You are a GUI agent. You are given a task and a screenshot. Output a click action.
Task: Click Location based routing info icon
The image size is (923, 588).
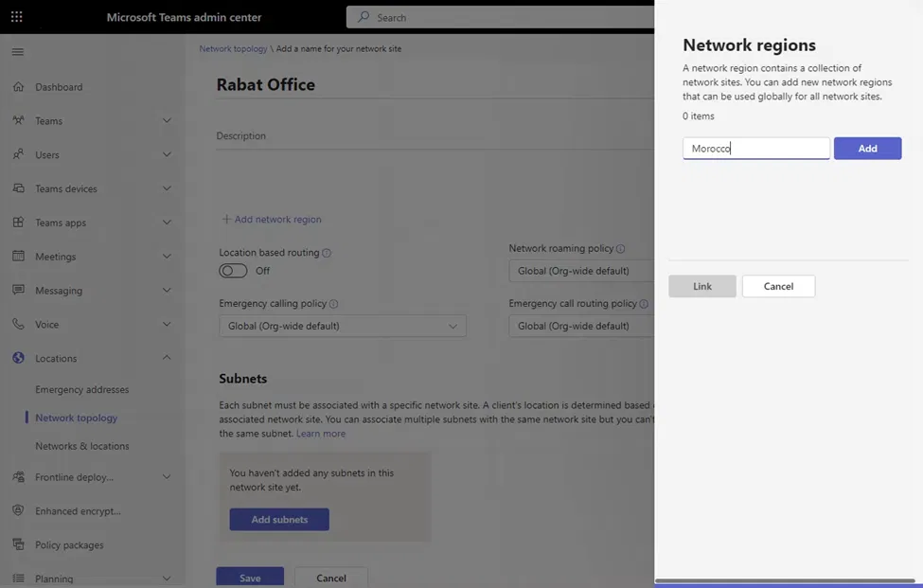pyautogui.click(x=327, y=254)
